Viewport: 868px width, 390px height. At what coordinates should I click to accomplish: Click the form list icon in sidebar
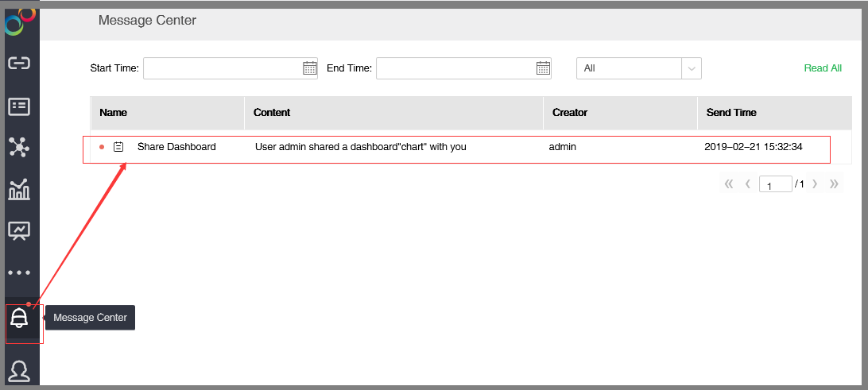click(x=19, y=106)
